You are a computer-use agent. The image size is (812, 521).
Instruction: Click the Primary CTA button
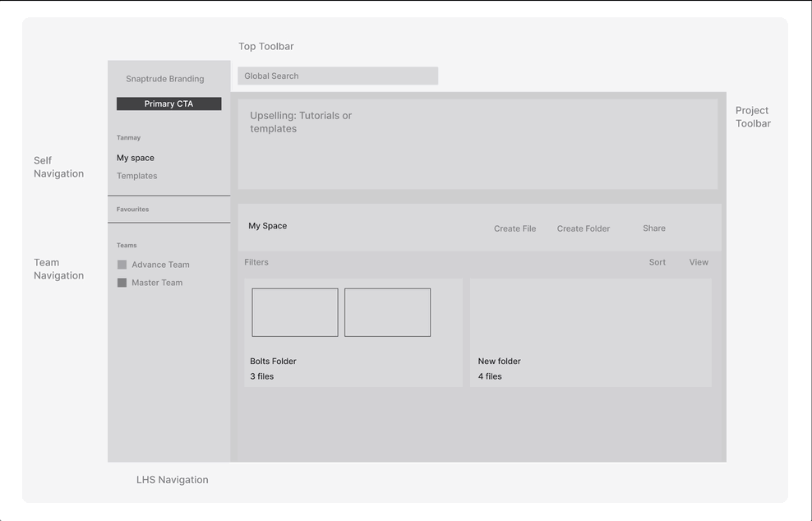click(x=168, y=104)
